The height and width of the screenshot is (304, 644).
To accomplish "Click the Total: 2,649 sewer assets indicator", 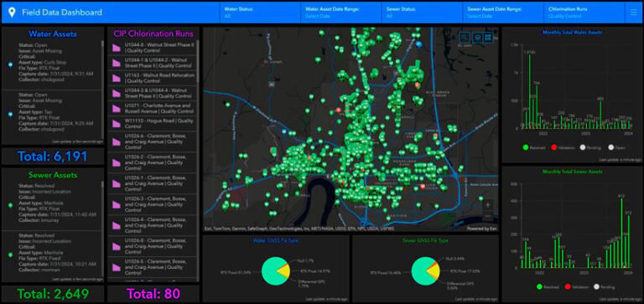I will click(53, 294).
